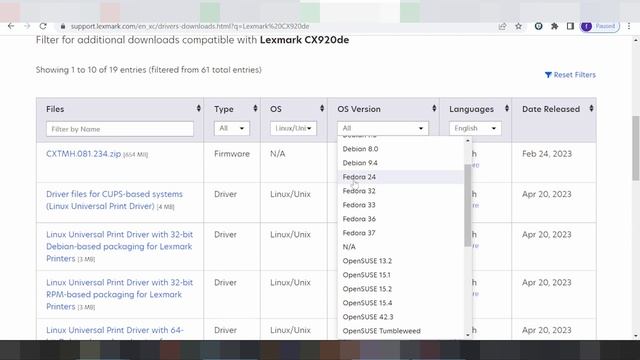Collapse the OS Version All dropdown
The width and height of the screenshot is (640, 360).
(382, 129)
